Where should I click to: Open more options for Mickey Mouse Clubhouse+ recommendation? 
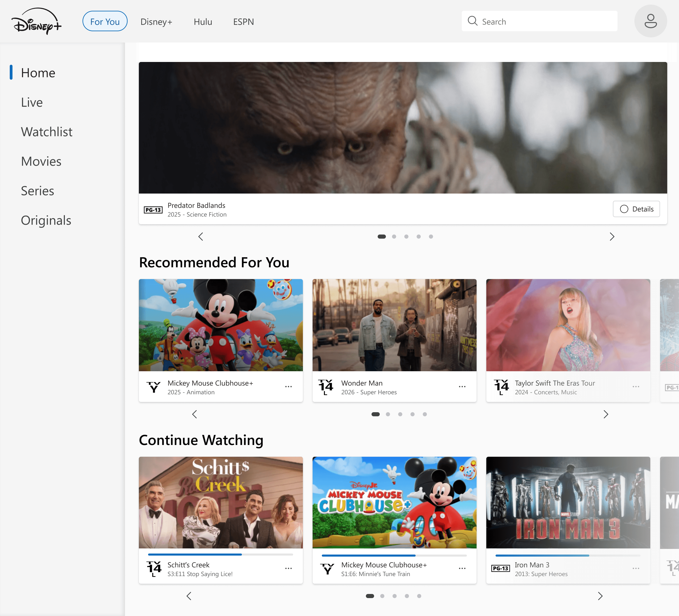(x=288, y=387)
